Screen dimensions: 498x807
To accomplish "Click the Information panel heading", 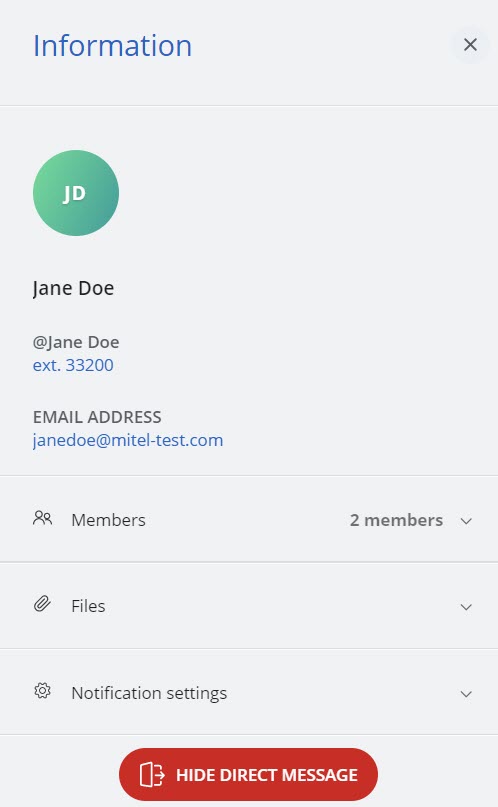I will pyautogui.click(x=113, y=45).
